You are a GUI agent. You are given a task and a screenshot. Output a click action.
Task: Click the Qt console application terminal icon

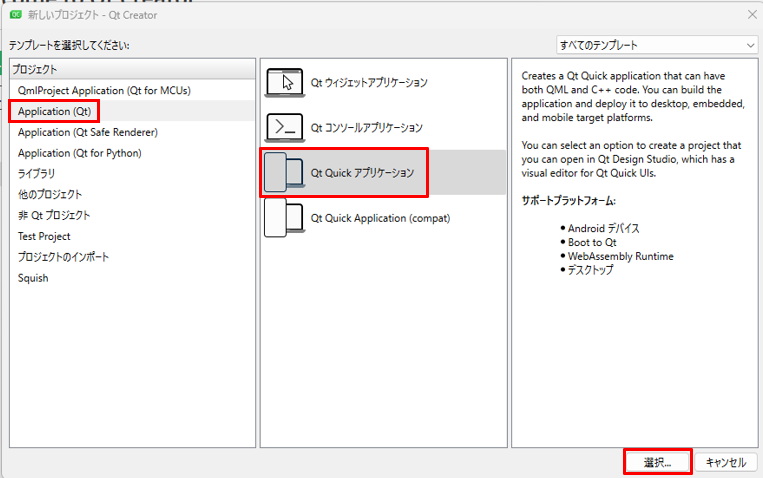coord(284,127)
